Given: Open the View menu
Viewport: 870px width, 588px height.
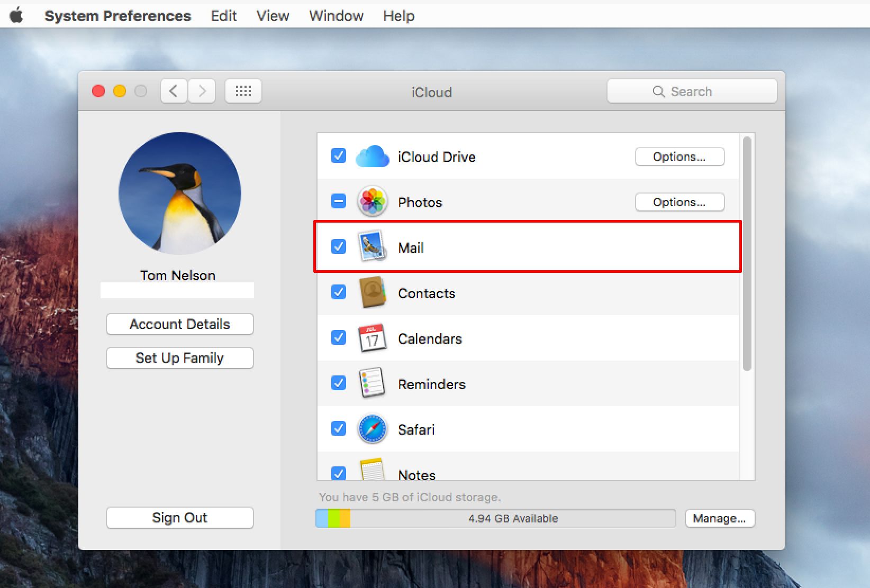Looking at the screenshot, I should [x=273, y=16].
